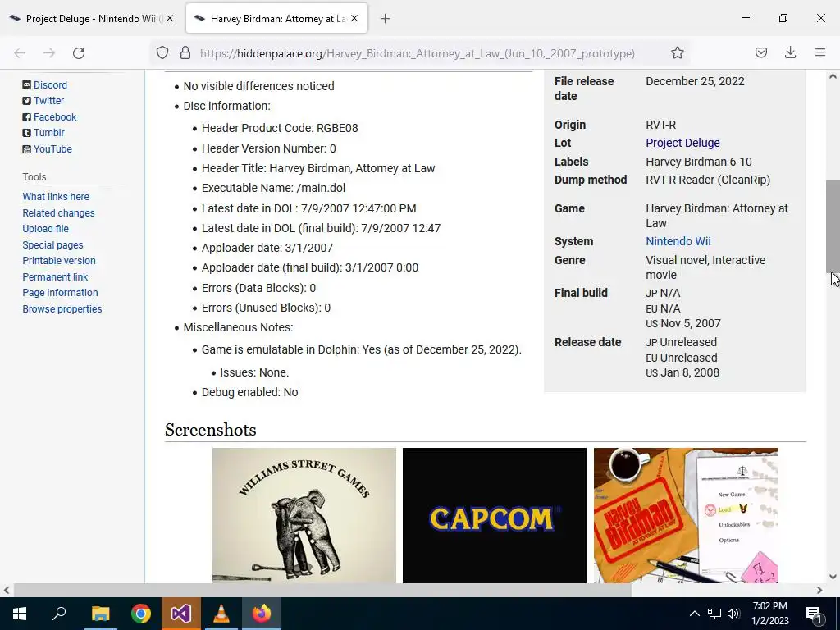840x630 pixels.
Task: Click the 'RVT-R Reader (CleanRip)' dump method value
Action: [708, 180]
